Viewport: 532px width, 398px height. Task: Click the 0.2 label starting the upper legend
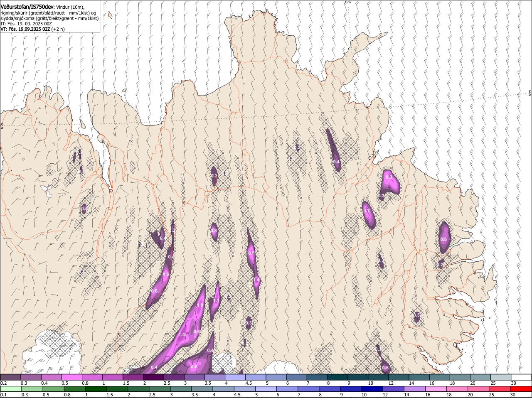coord(3,383)
